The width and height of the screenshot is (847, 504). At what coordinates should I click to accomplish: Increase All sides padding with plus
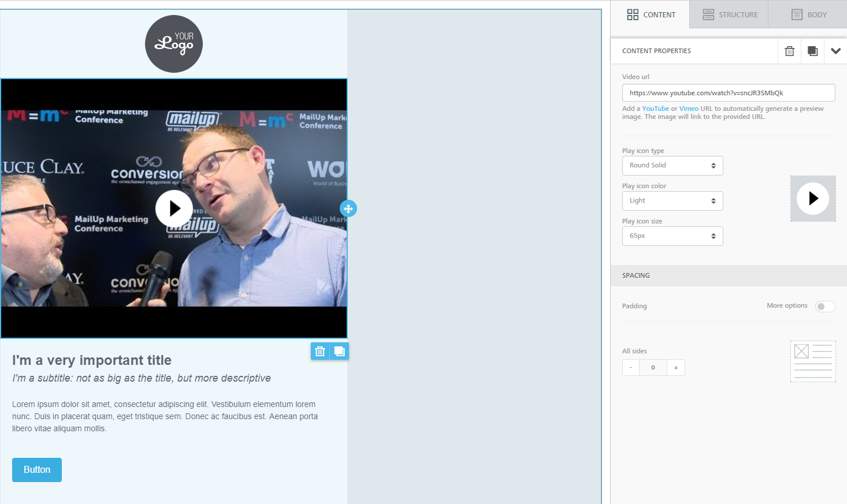676,368
